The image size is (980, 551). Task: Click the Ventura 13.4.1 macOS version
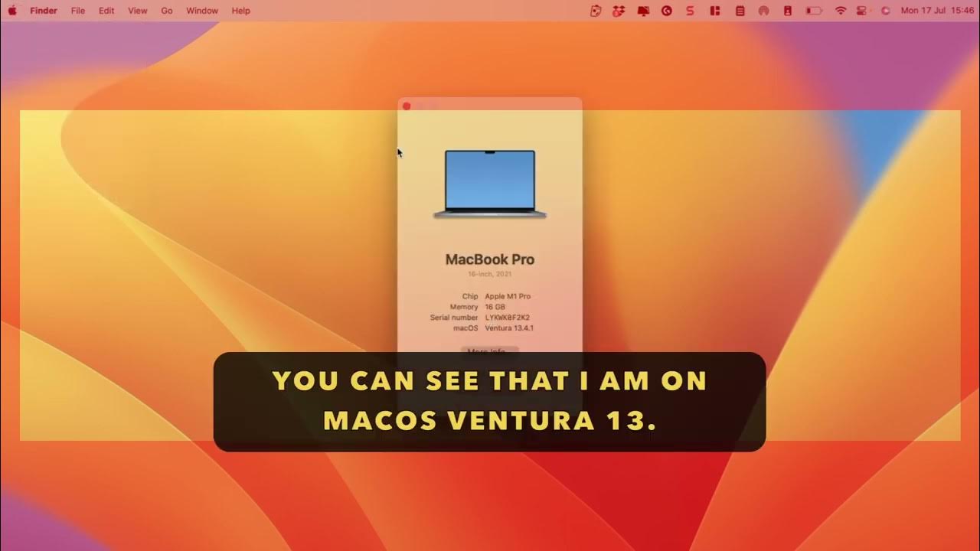pyautogui.click(x=509, y=328)
